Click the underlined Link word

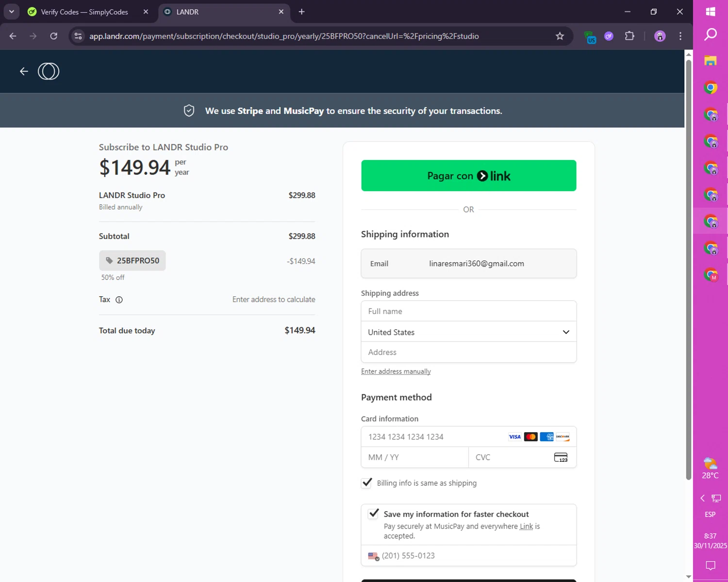point(526,526)
